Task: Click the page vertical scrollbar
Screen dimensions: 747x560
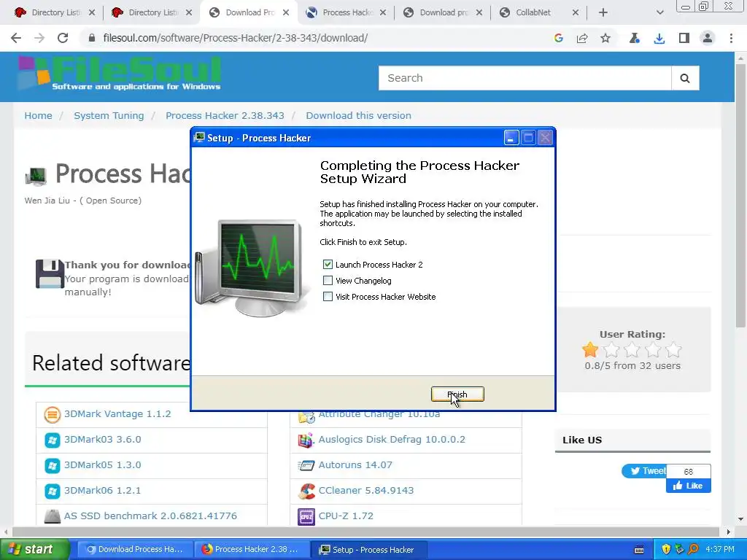Action: (740, 195)
